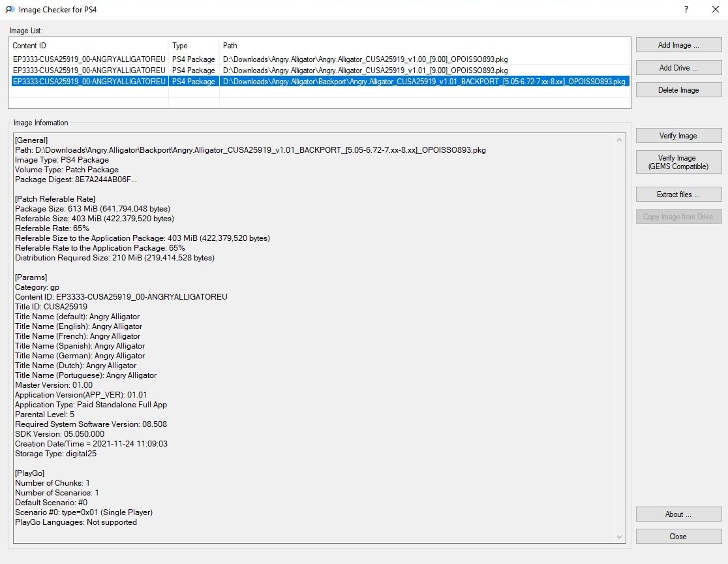Viewport: 728px width, 564px height.
Task: Click the down arrow of the information scrollbar
Action: tap(619, 537)
